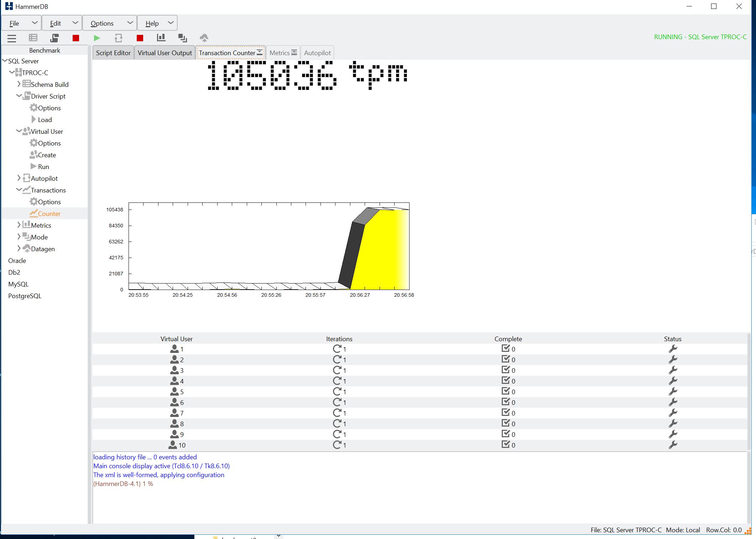Viewport: 756px width, 539px height.
Task: Click the iterations icon for user 2
Action: 337,359
